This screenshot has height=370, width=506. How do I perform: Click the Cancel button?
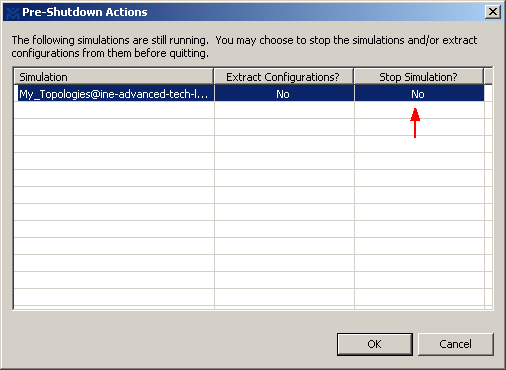click(455, 344)
